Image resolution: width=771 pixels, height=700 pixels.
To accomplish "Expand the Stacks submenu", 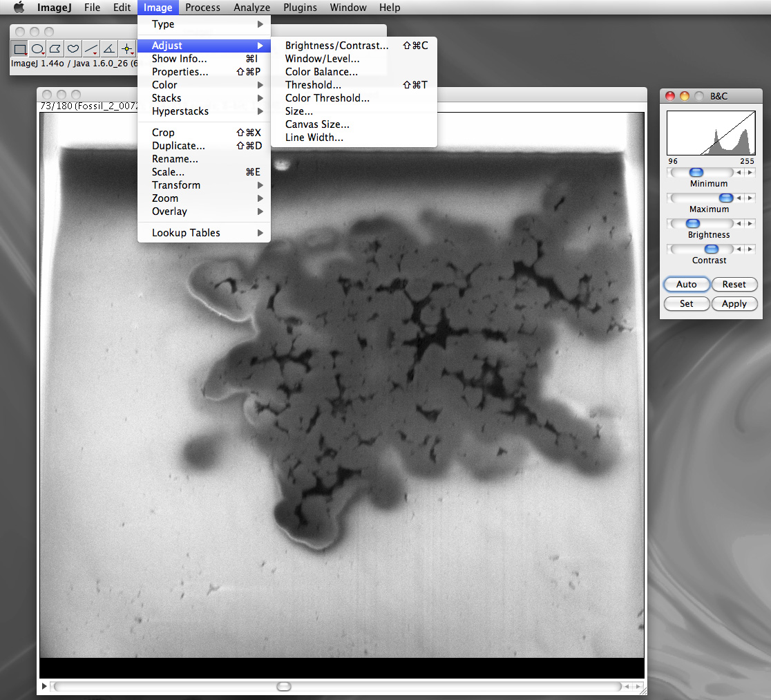I will tap(204, 98).
